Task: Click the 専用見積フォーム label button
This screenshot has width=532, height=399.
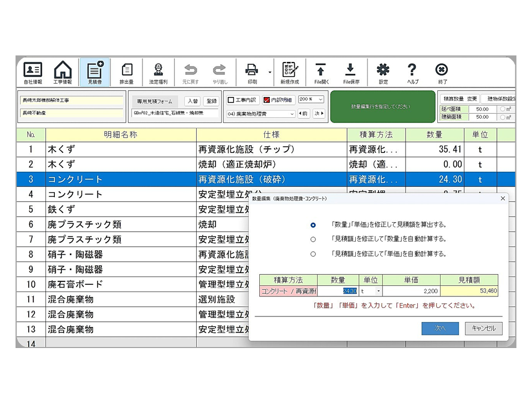Action: (x=155, y=101)
